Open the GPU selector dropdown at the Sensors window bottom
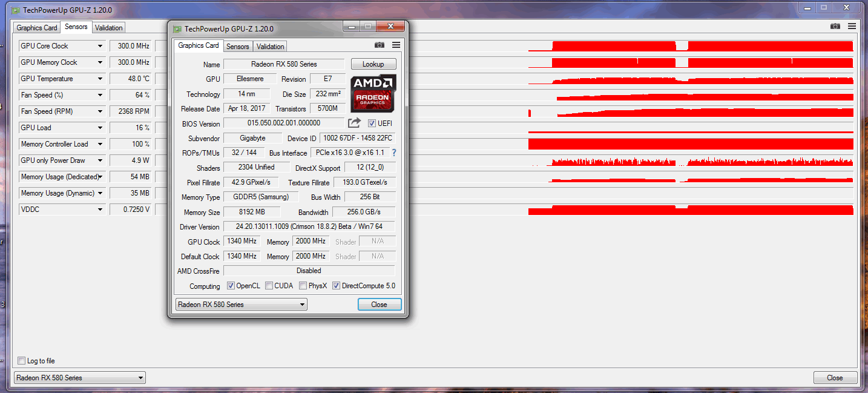 79,377
